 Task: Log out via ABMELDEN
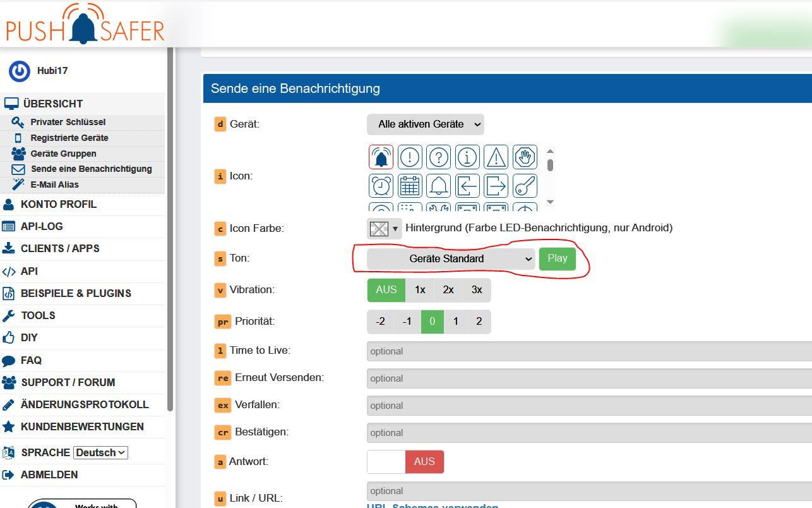(x=49, y=475)
